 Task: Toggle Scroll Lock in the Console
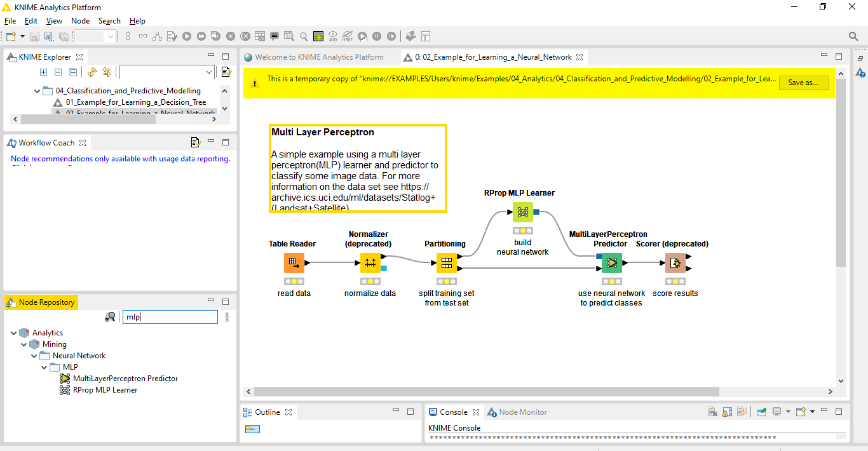[728, 412]
